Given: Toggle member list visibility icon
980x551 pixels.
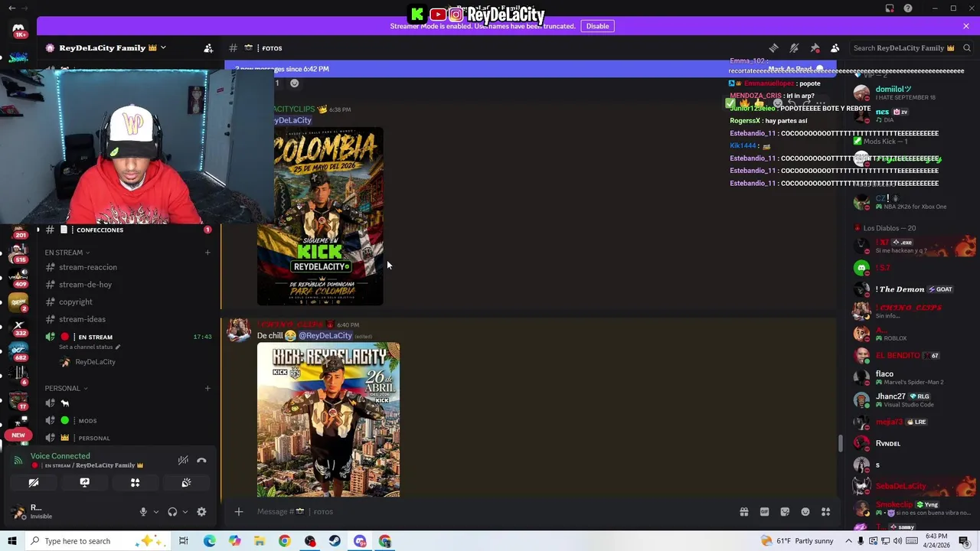Looking at the screenshot, I should click(835, 48).
